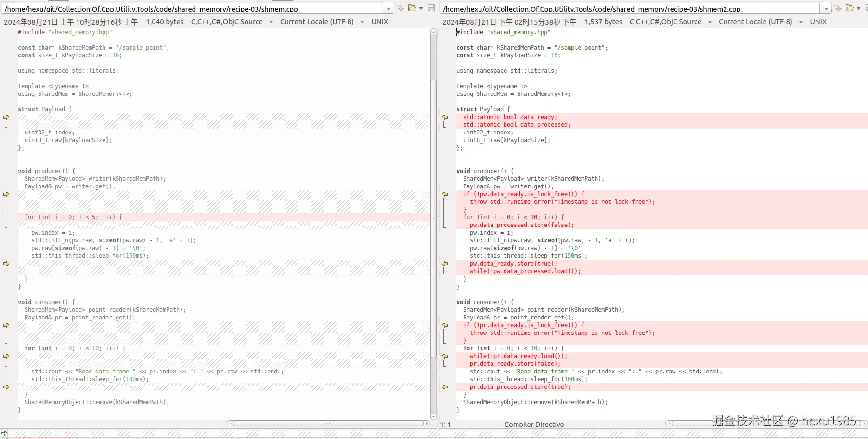Viewport: 868px width, 439px height.
Task: Click the '1: 1' cursor position indicator
Action: coord(446,425)
